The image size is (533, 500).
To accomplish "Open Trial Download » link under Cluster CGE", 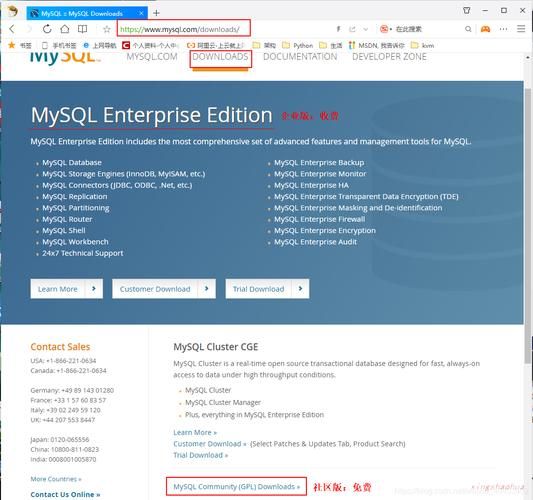I will pyautogui.click(x=201, y=455).
